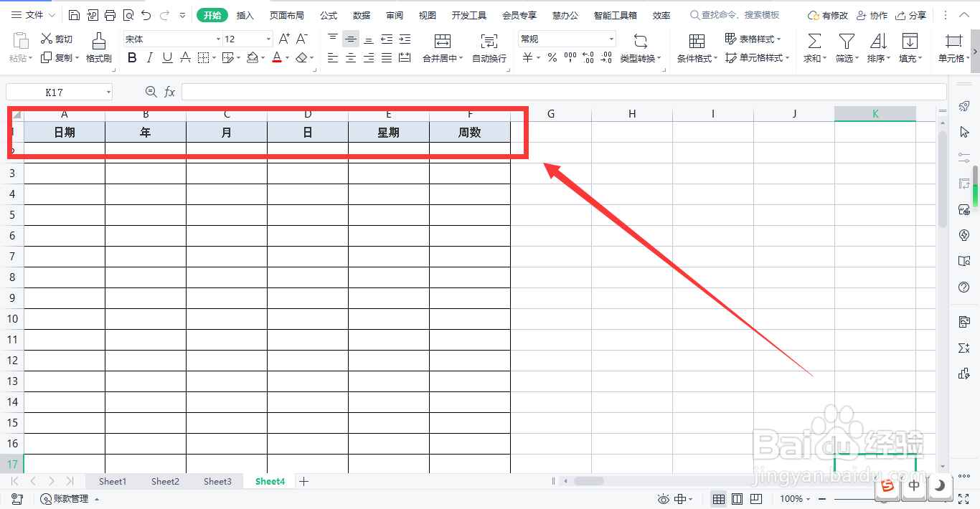Click the Cut (剪切) scissors button
Viewport: 980px width, 509px height.
click(57, 39)
